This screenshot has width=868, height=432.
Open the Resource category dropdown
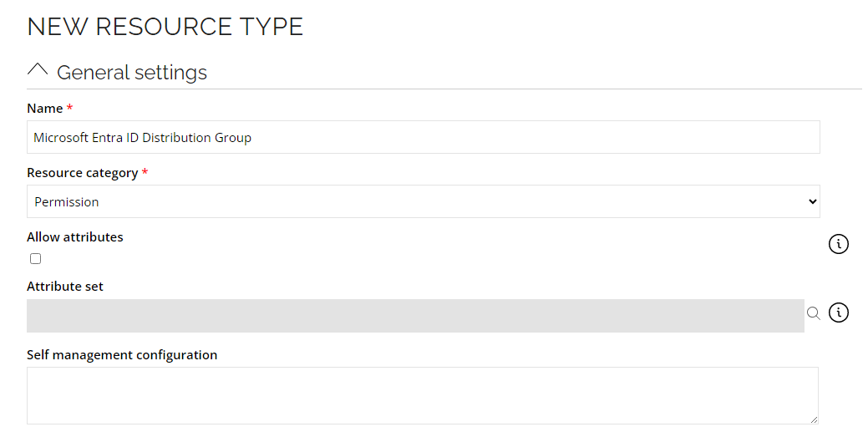point(424,201)
